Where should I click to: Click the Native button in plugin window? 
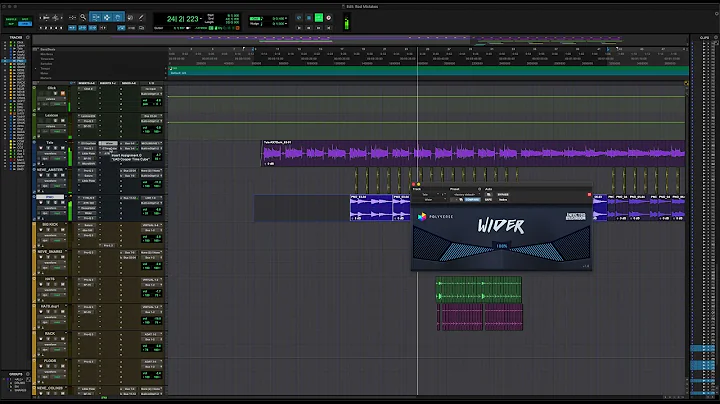click(503, 200)
